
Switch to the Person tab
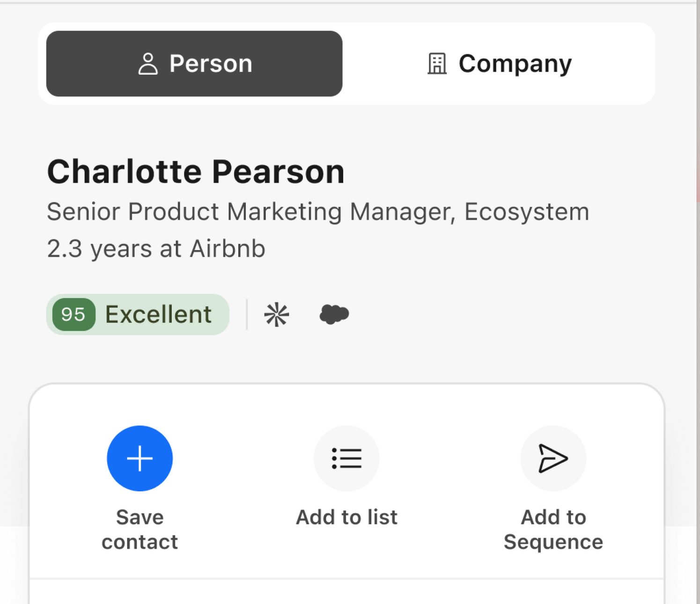[194, 64]
